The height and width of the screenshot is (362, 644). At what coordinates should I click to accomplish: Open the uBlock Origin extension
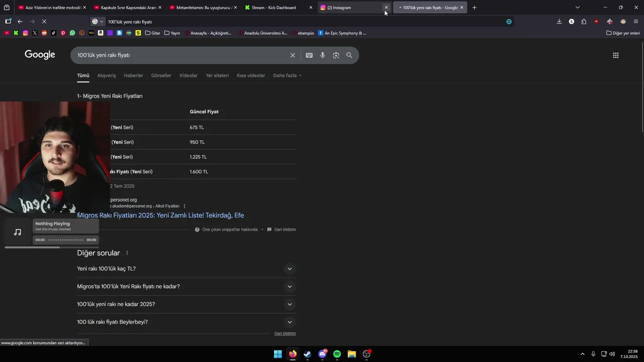coord(596,22)
